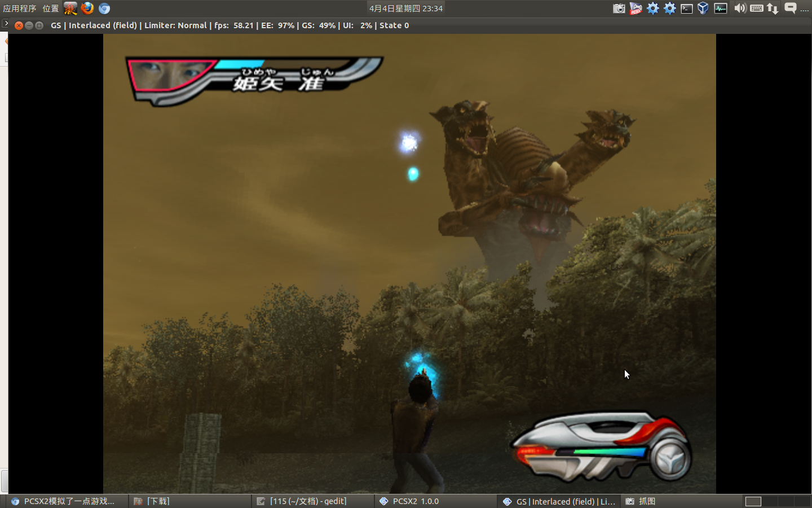Open the sound volume indicator
Screen dimensions: 812x508
[740, 8]
